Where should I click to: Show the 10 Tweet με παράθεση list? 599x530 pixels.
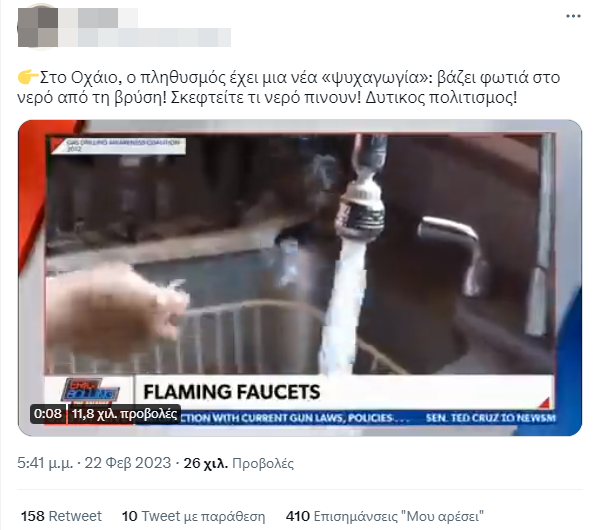(x=193, y=516)
